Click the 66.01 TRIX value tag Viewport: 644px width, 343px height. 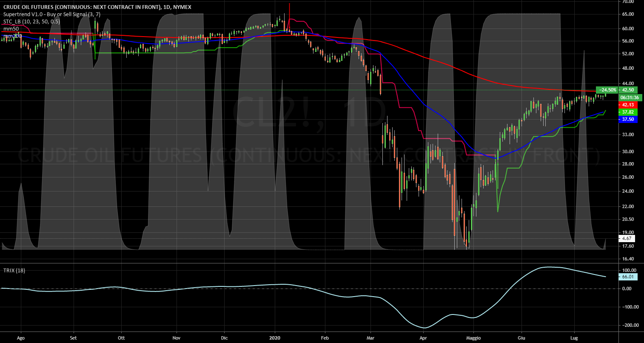point(628,277)
